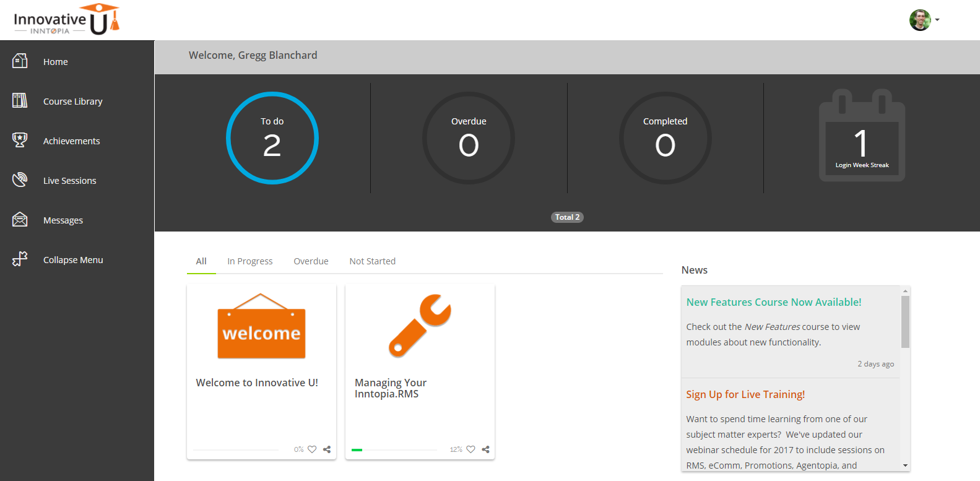Share the Managing Your Inntopia.RMS course
The width and height of the screenshot is (980, 481).
click(x=486, y=449)
